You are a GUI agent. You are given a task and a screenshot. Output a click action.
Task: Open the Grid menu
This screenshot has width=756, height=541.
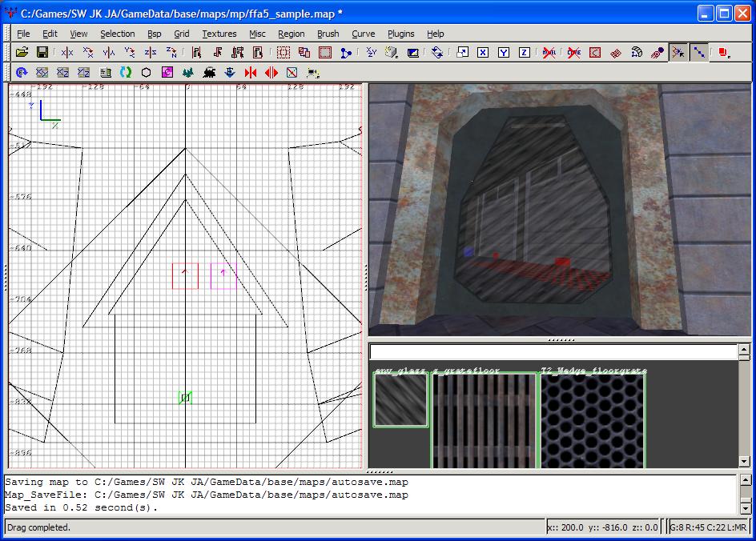(181, 34)
